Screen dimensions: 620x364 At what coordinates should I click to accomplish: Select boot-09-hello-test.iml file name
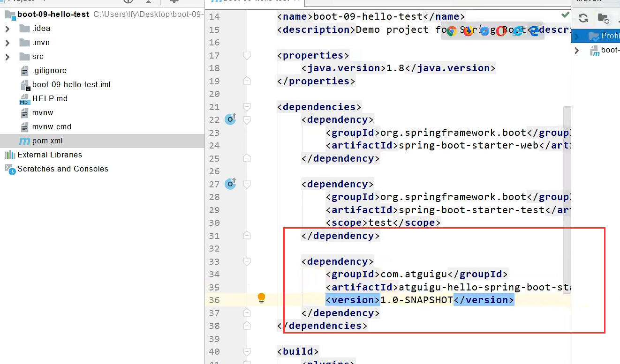(x=71, y=85)
